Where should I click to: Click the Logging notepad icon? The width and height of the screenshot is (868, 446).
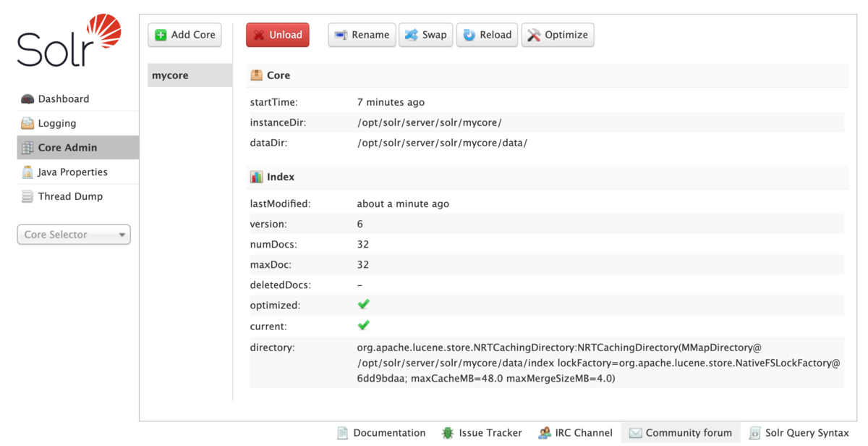coord(27,124)
